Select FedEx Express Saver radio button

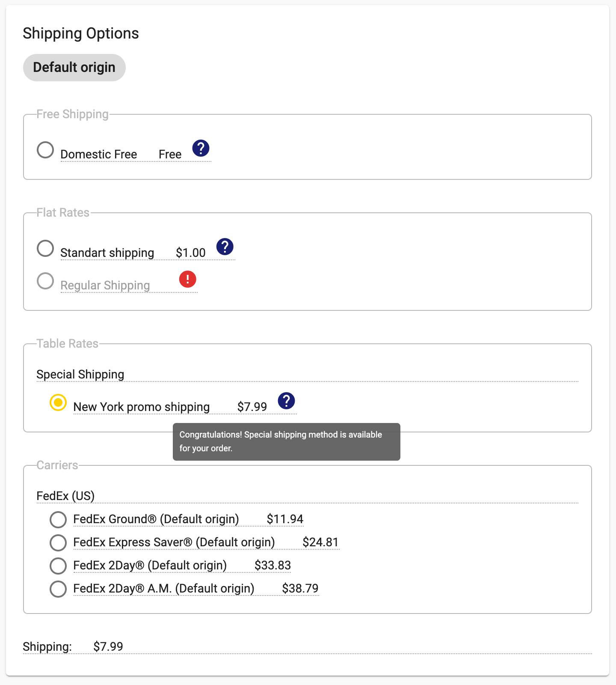click(x=58, y=543)
